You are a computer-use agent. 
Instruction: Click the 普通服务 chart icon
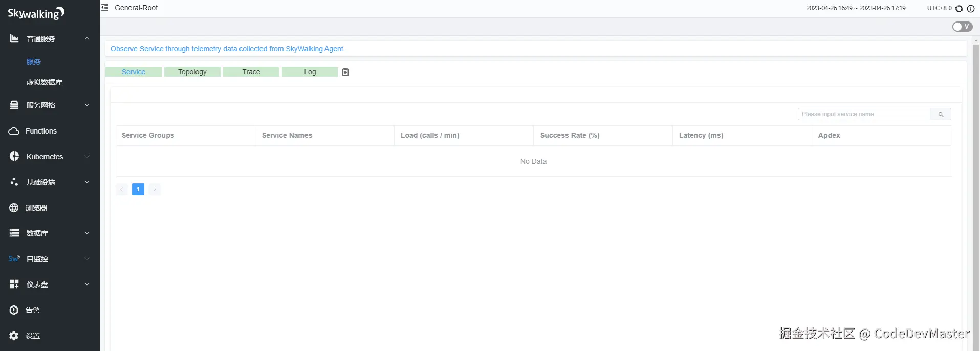(14, 39)
